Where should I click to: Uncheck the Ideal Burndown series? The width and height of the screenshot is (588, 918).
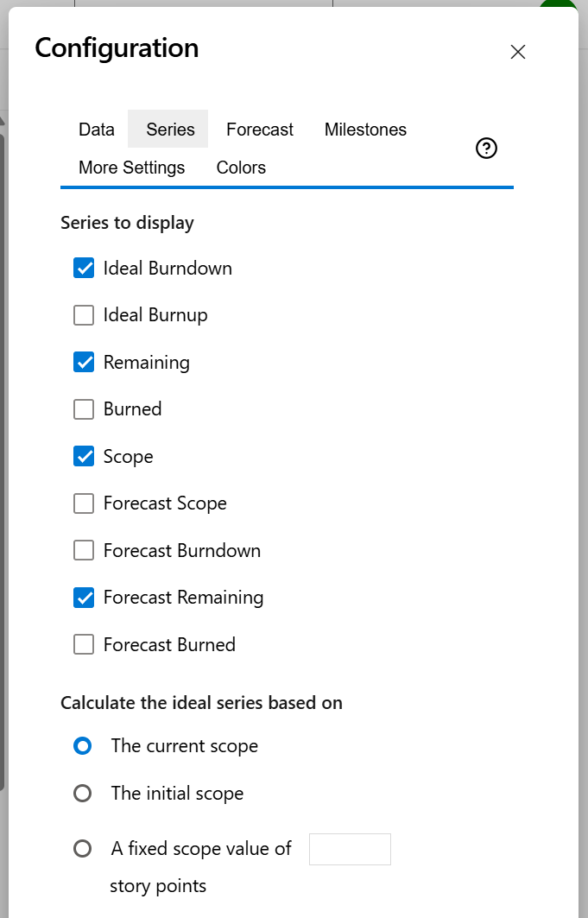point(83,268)
